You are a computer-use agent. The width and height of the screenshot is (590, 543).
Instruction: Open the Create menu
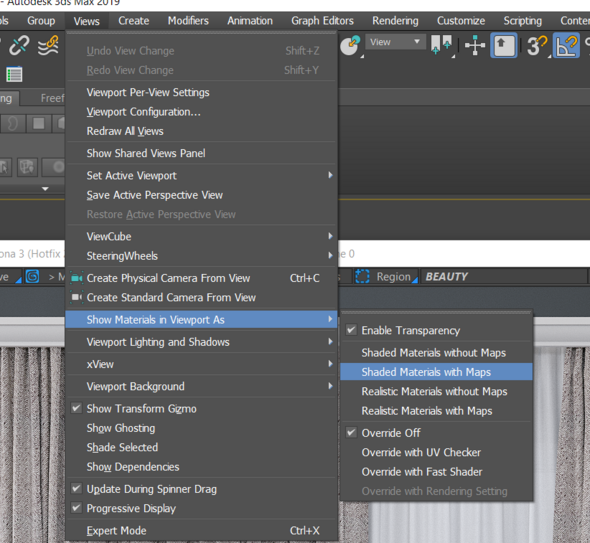(134, 21)
